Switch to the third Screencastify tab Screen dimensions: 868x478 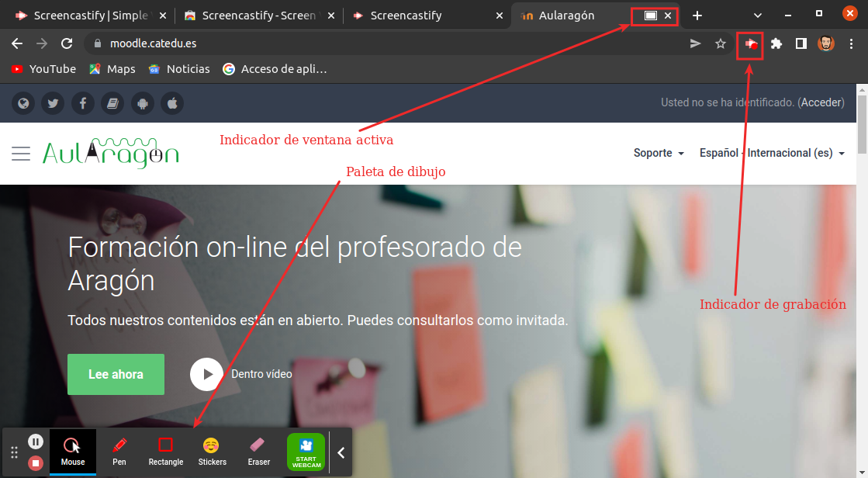pyautogui.click(x=427, y=16)
